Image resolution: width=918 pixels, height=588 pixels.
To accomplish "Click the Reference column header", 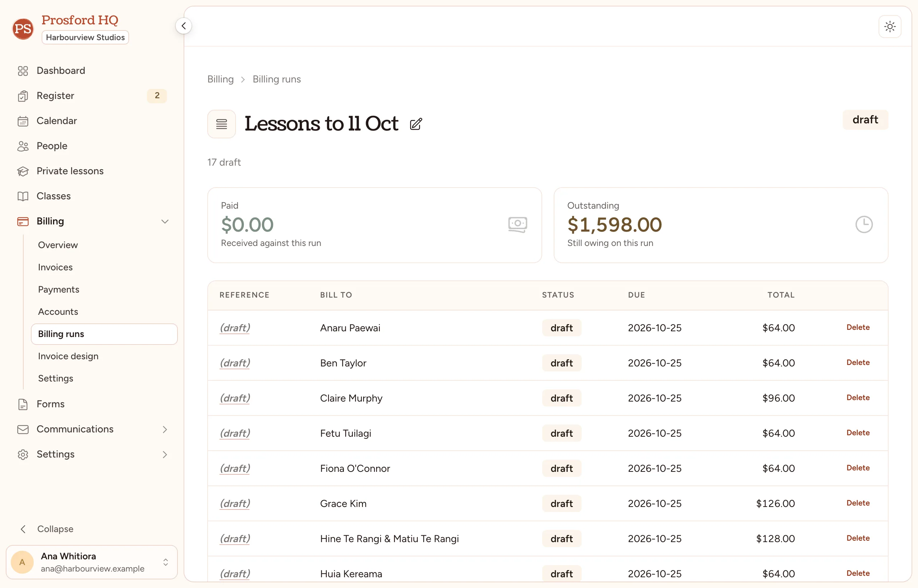I will coord(245,295).
